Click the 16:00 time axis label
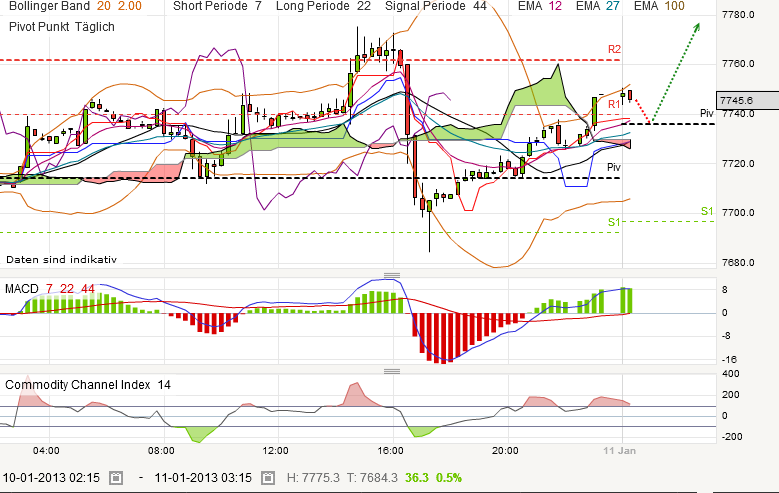The width and height of the screenshot is (779, 493). [390, 451]
